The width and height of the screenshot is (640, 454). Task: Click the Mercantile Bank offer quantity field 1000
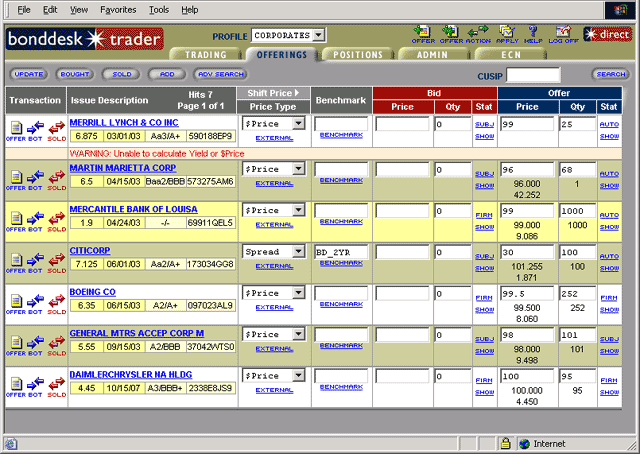point(578,211)
